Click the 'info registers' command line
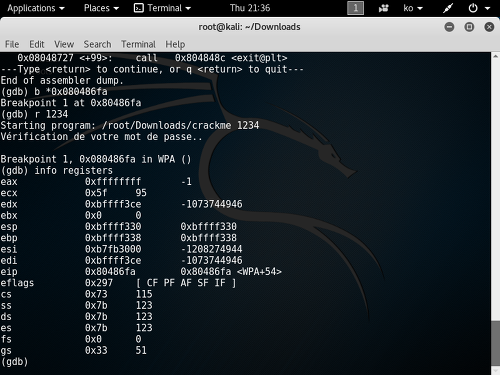 57,170
